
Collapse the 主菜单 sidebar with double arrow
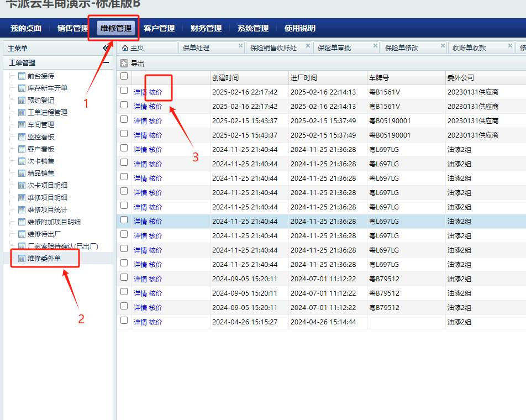click(106, 49)
